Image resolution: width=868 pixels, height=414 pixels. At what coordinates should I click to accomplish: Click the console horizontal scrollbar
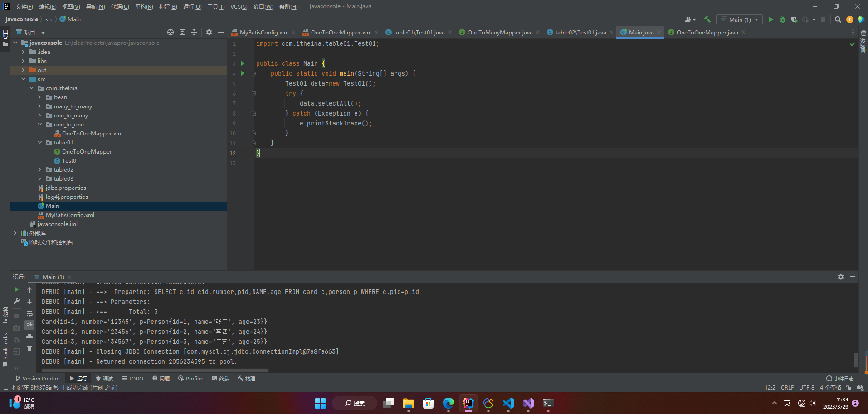[x=155, y=370]
